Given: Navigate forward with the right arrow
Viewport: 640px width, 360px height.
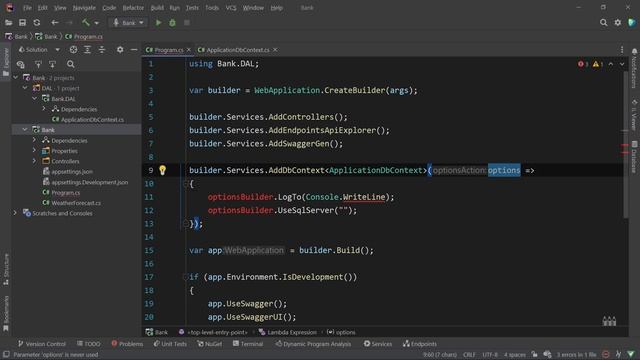Looking at the screenshot, I should (69, 23).
